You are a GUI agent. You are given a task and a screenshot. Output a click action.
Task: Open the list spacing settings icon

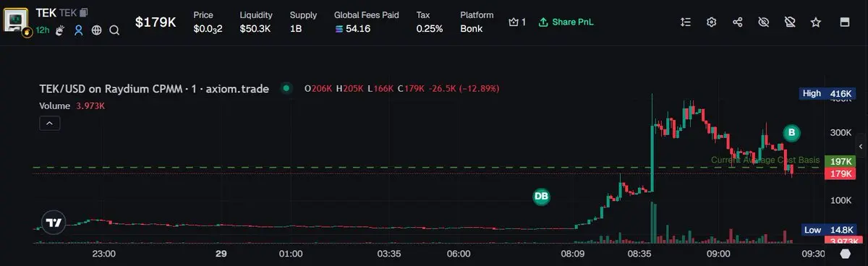[686, 22]
